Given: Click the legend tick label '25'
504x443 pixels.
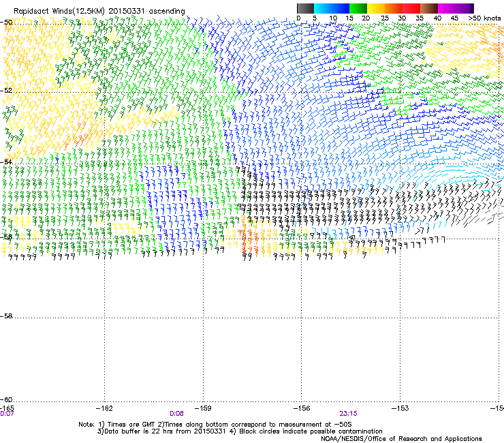Looking at the screenshot, I should [384, 18].
